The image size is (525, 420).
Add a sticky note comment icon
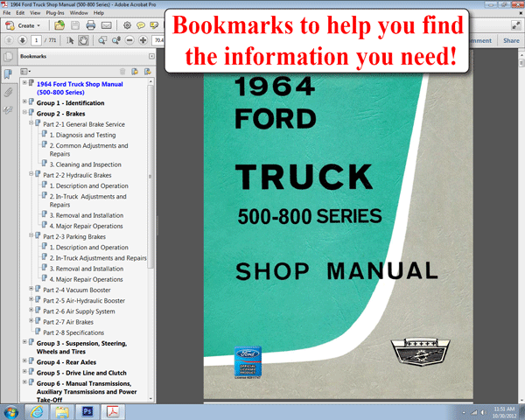point(141,25)
